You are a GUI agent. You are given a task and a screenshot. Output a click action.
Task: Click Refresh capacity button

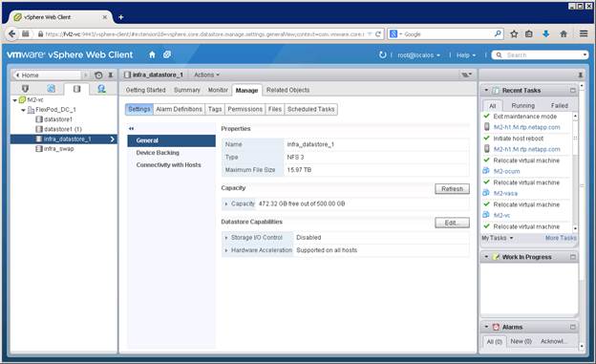pyautogui.click(x=453, y=189)
